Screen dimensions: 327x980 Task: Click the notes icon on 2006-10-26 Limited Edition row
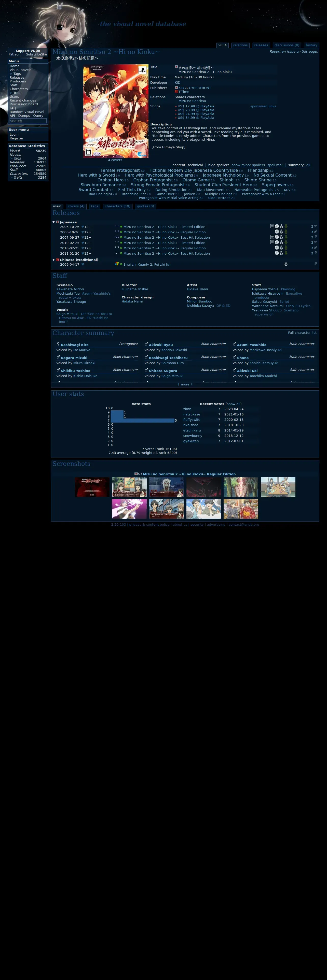(272, 226)
